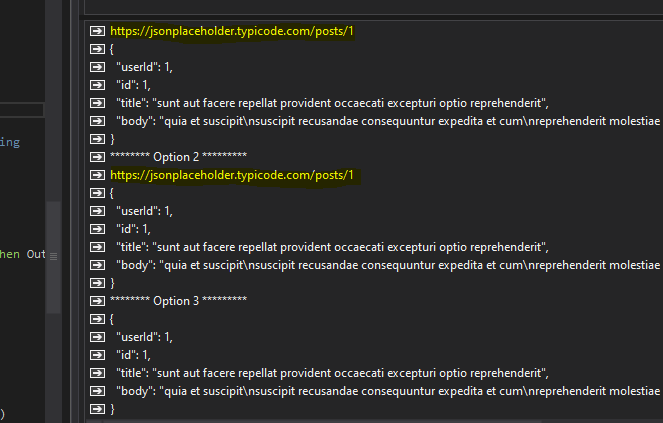Open the topmost jsonplaceholder posts link
Screen dimensions: 663x423
[x=232, y=31]
